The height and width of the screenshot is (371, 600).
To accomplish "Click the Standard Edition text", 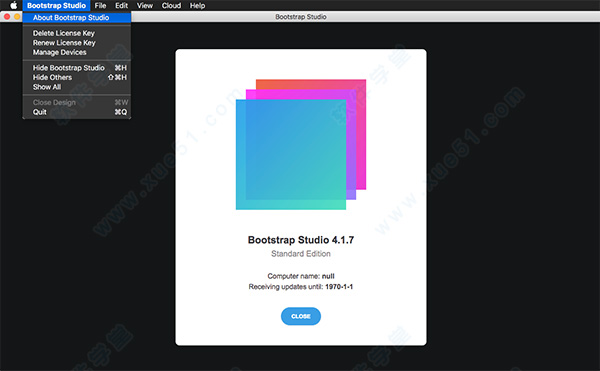I will click(x=301, y=254).
